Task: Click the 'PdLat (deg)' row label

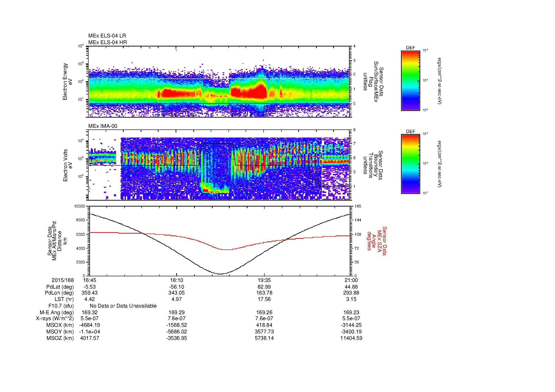Action: click(60, 287)
